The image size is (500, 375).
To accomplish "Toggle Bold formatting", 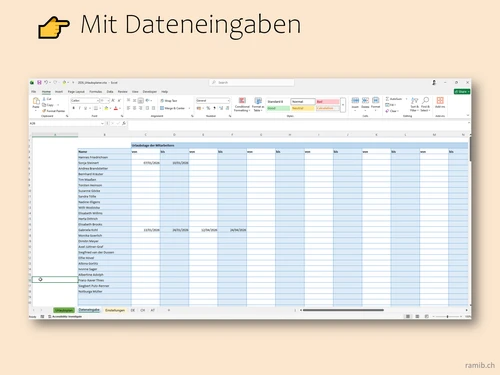I will 74,108.
